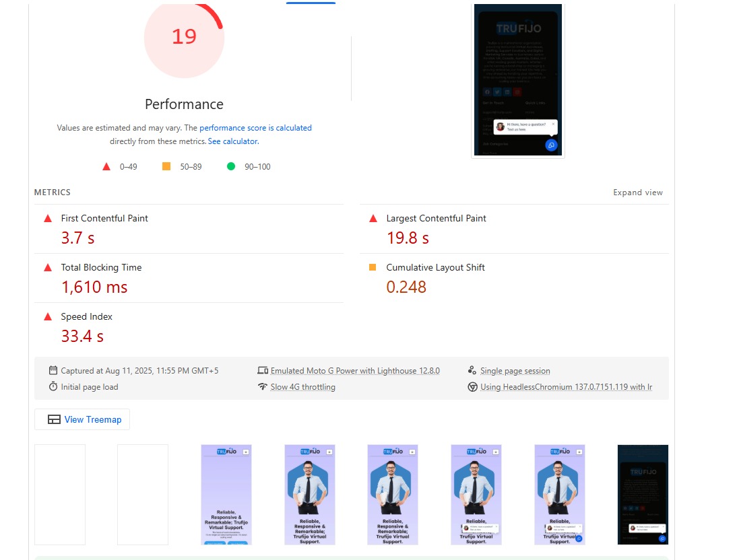
Task: Follow the performance score is calculated link
Action: point(255,128)
